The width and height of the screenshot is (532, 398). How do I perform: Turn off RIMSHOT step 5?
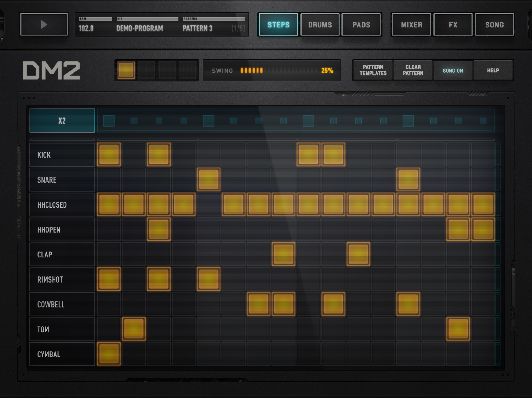pyautogui.click(x=209, y=279)
